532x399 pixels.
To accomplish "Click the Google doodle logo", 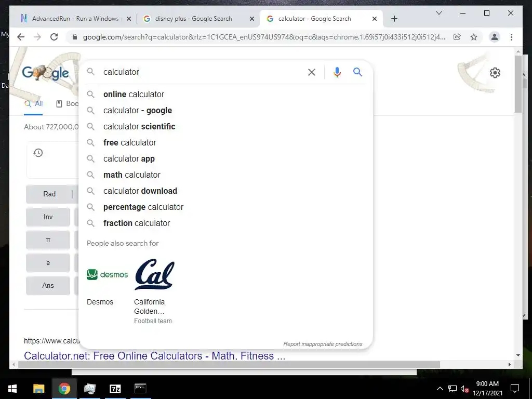I will [x=46, y=73].
